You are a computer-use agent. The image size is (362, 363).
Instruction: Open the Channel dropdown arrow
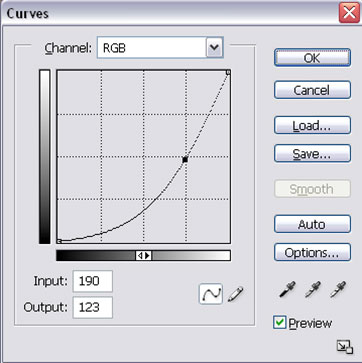click(x=214, y=48)
